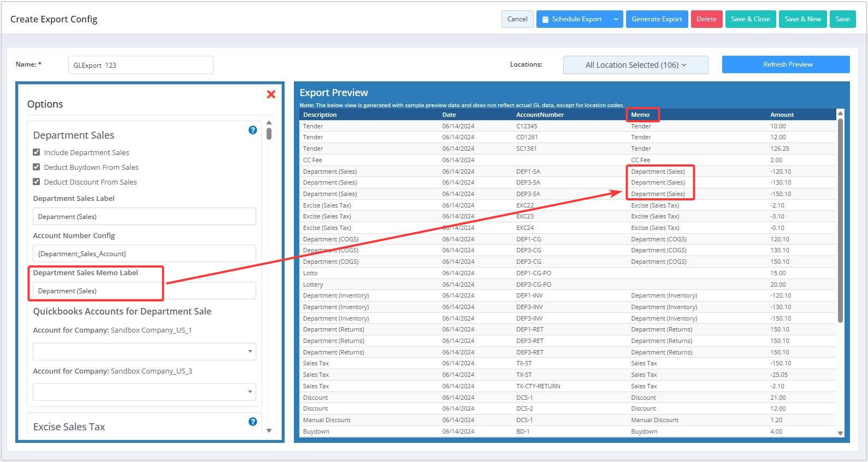Click the Refresh Preview button
868x462 pixels.
point(786,64)
